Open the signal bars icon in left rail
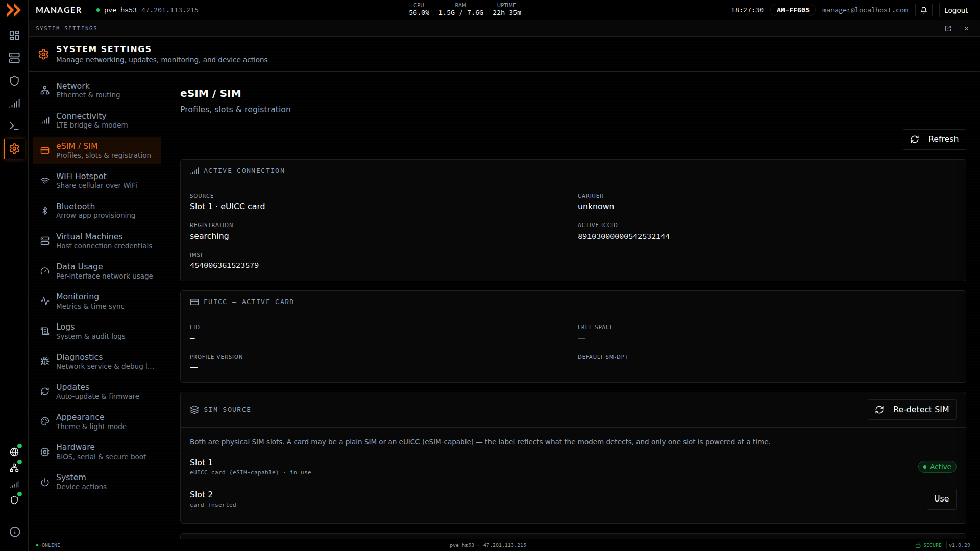980x551 pixels. coord(14,104)
